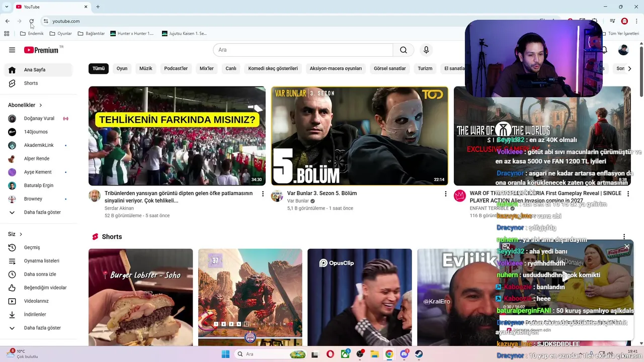Open Hunter x Hunter bookmark
Viewport: 644px width, 362px height.
(x=132, y=34)
